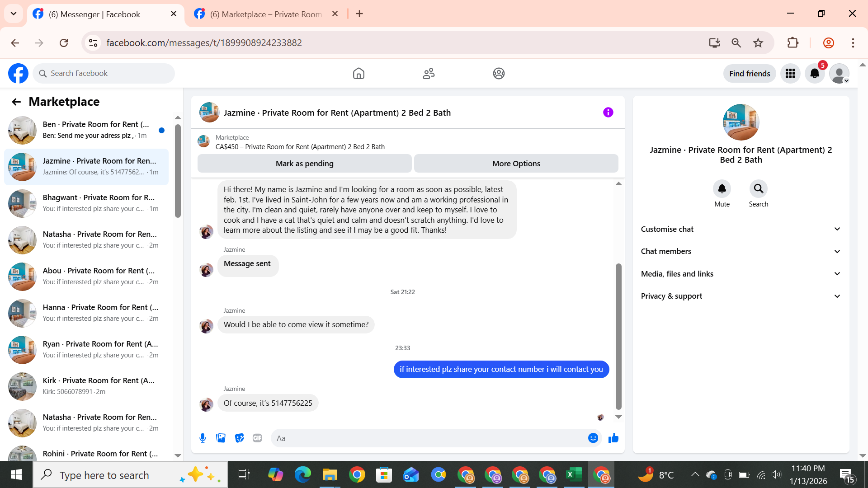Click the Mark as pending button
Image resolution: width=868 pixels, height=488 pixels.
[304, 164]
